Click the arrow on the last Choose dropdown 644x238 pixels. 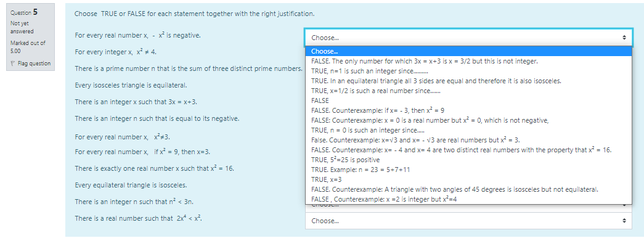[624, 221]
